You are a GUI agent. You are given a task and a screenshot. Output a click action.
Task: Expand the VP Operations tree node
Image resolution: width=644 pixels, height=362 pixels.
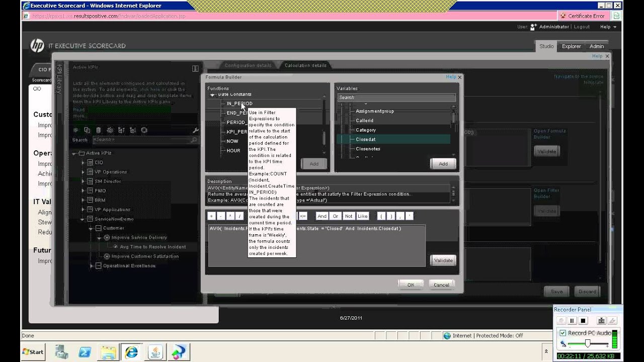(x=84, y=172)
